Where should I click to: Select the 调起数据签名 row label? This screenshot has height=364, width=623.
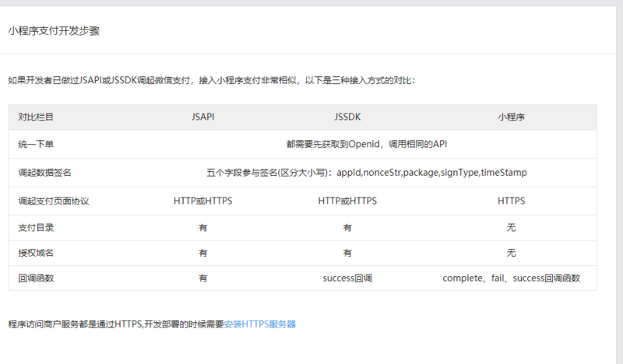pyautogui.click(x=44, y=173)
